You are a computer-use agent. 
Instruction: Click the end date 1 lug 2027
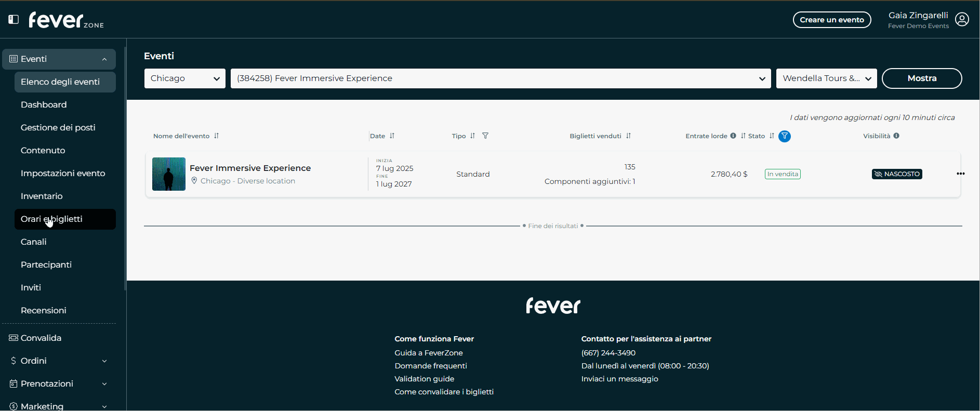coord(394,184)
